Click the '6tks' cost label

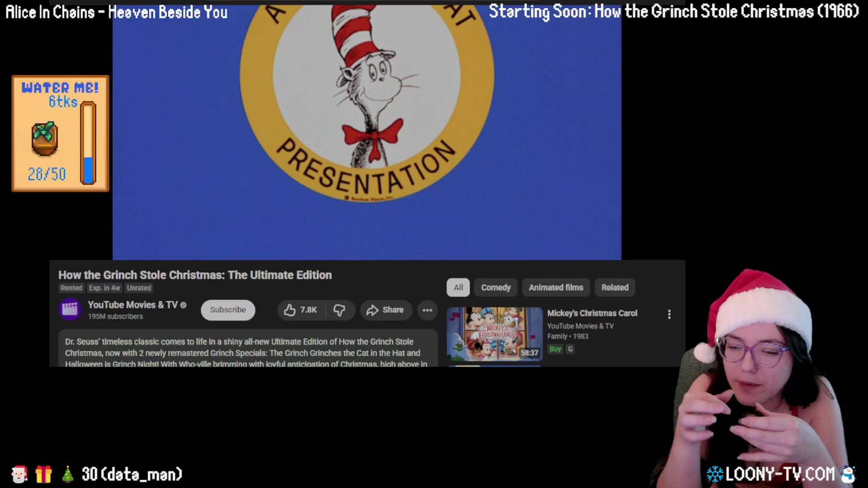point(63,102)
